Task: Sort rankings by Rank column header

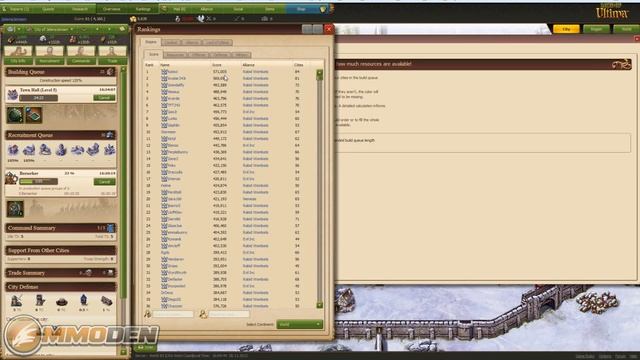Action: pos(149,65)
